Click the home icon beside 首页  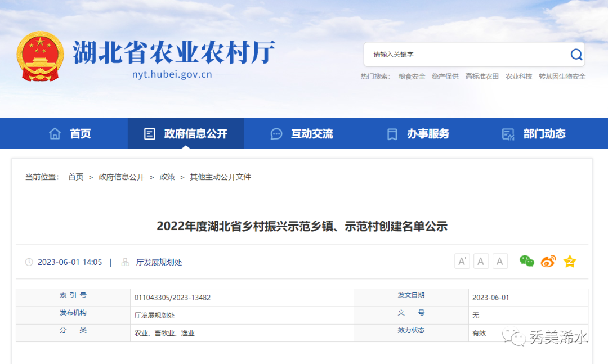click(x=55, y=133)
